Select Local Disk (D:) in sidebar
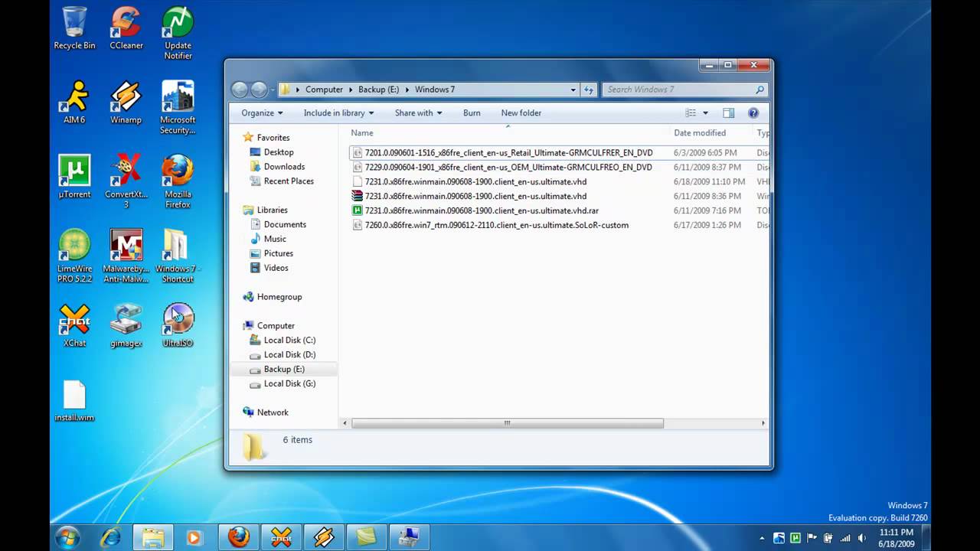This screenshot has width=980, height=551. click(x=289, y=354)
